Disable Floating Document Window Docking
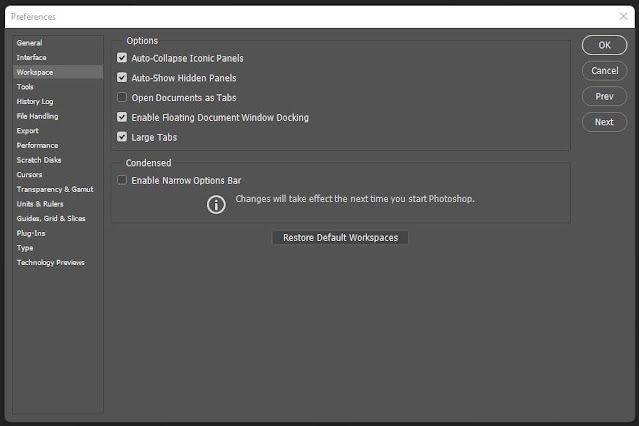The height and width of the screenshot is (426, 639). tap(122, 117)
